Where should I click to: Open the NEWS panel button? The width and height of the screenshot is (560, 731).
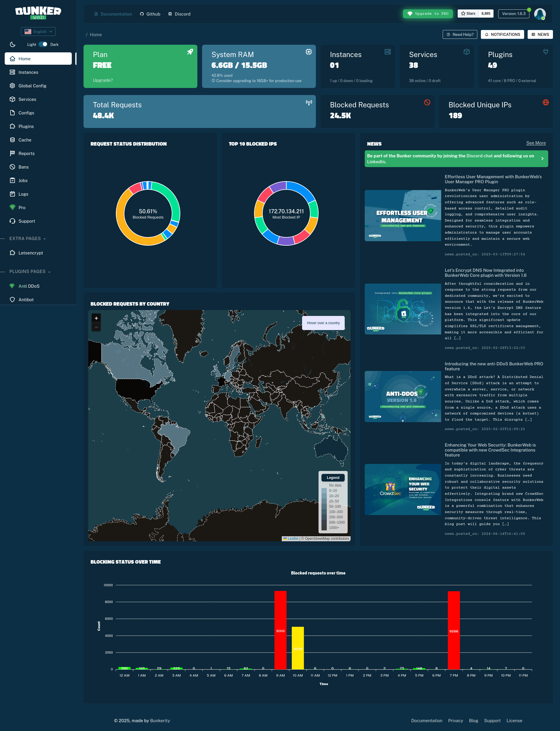click(x=540, y=34)
